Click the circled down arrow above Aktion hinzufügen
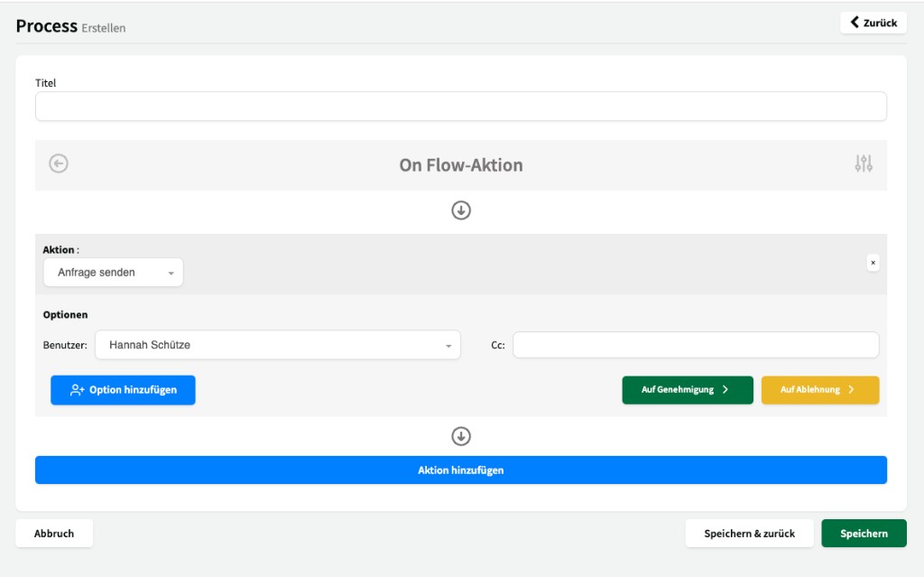Viewport: 924px width, 577px height. (x=461, y=436)
